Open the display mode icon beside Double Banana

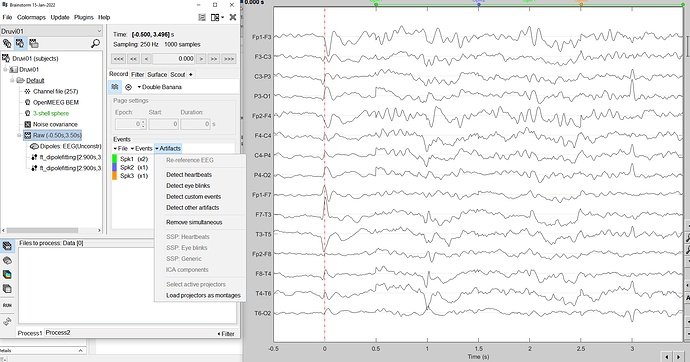(128, 87)
